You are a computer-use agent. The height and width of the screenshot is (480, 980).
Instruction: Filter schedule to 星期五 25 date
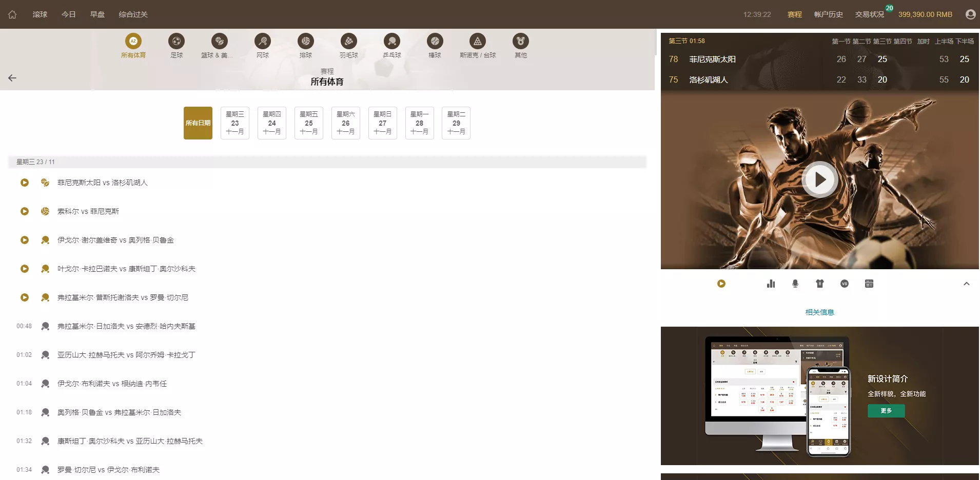click(309, 123)
